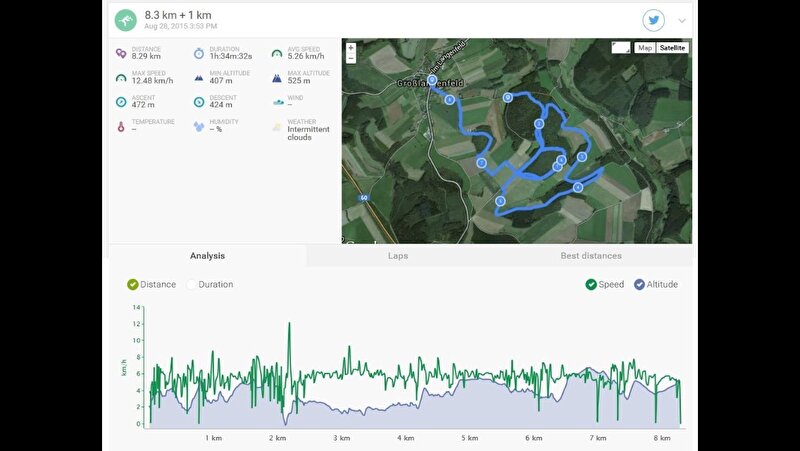
Task: Select the Analysis tab
Action: pos(207,256)
